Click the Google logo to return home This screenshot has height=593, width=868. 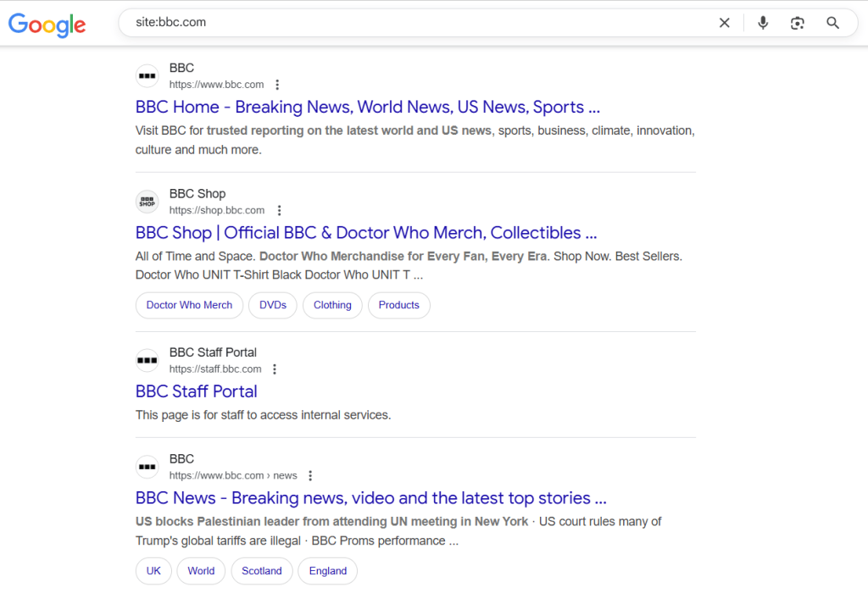point(47,25)
